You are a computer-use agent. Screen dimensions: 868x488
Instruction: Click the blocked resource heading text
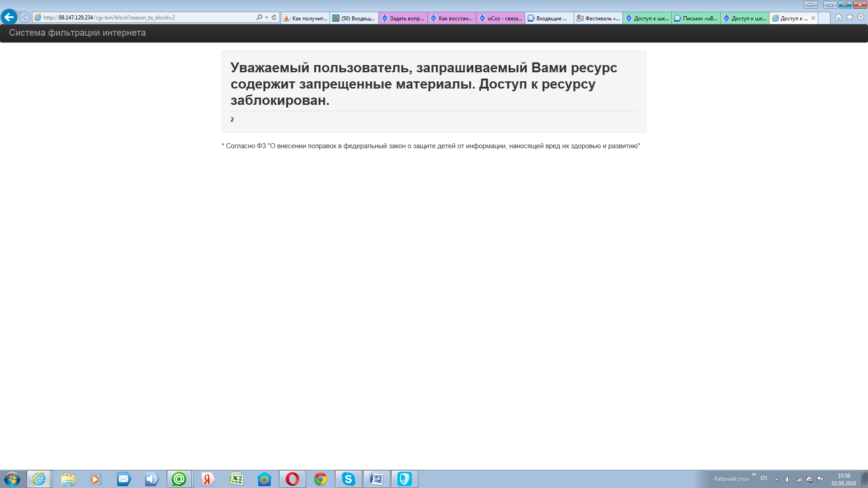coord(424,84)
